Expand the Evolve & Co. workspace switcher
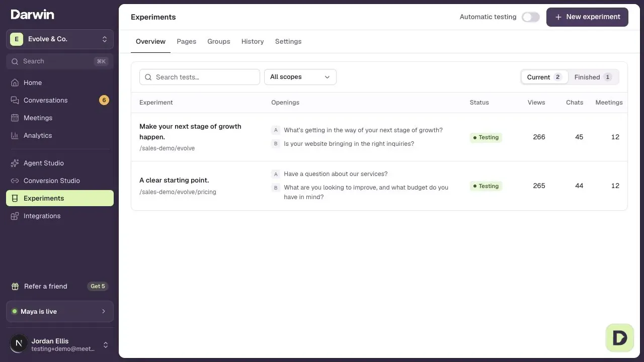 pyautogui.click(x=60, y=39)
